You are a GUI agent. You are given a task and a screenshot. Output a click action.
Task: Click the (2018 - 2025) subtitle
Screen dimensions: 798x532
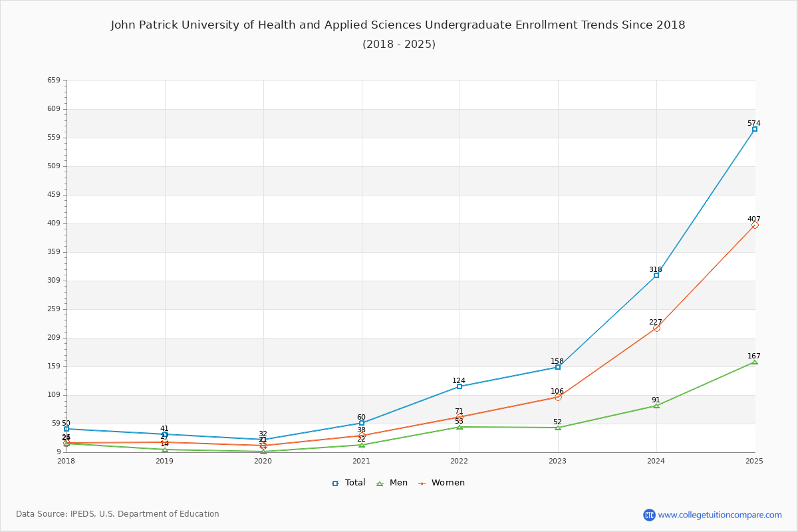tap(399, 45)
